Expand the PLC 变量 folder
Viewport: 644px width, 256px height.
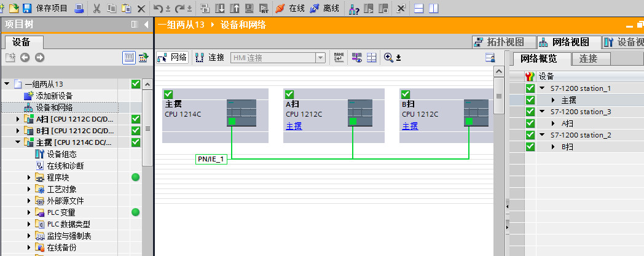[29, 212]
